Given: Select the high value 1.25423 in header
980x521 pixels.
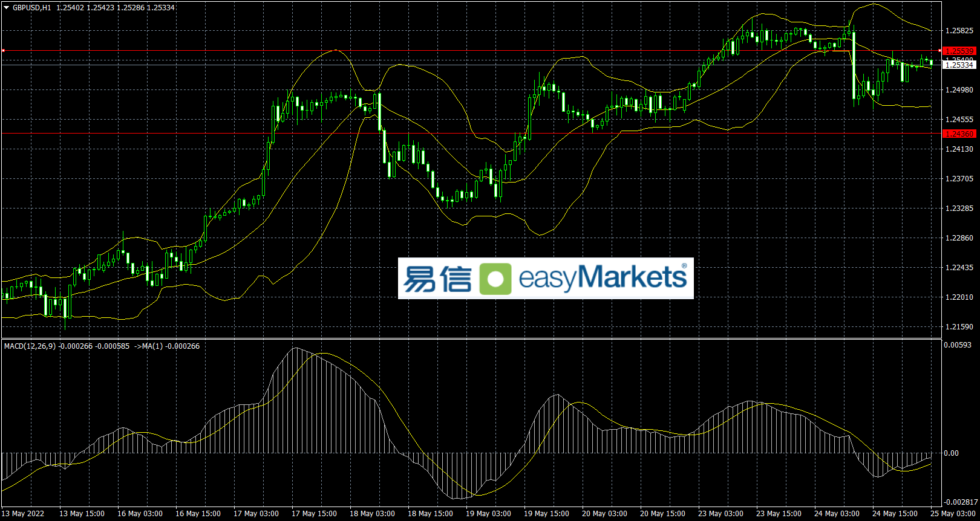Looking at the screenshot, I should [x=100, y=8].
